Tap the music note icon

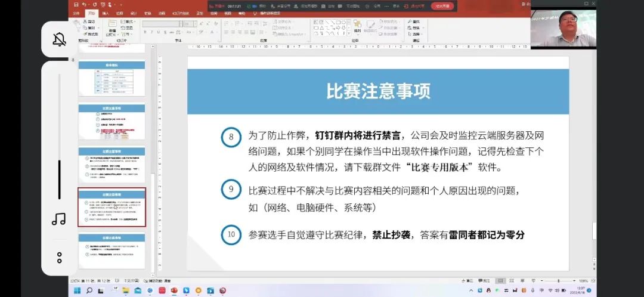click(59, 219)
